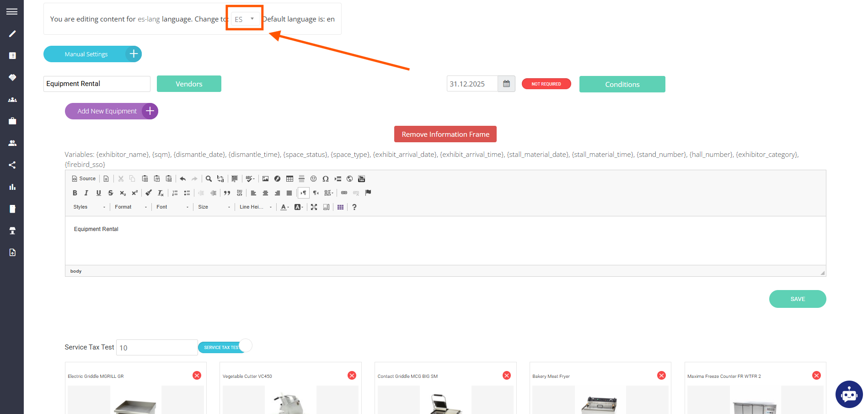Insert a special character (omega)
Image resolution: width=868 pixels, height=414 pixels.
(326, 179)
